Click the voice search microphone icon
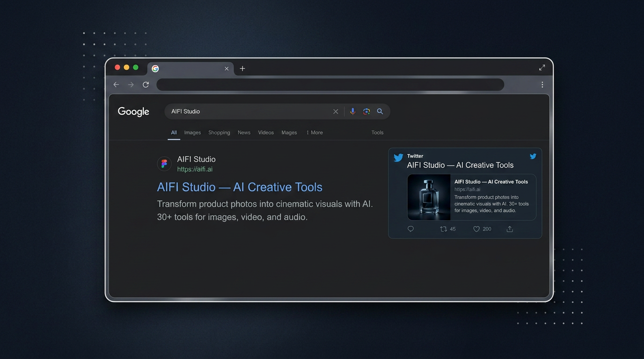This screenshot has height=359, width=644. click(x=352, y=111)
